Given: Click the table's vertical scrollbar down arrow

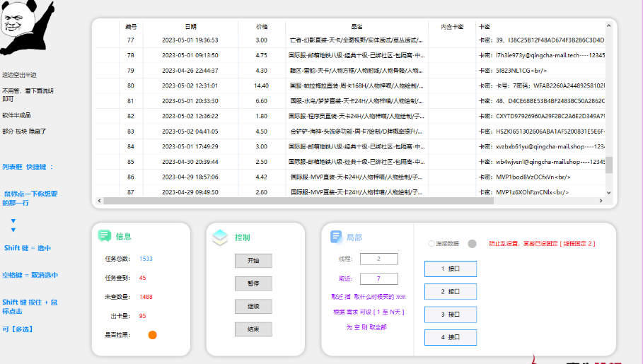Looking at the screenshot, I should tap(609, 192).
